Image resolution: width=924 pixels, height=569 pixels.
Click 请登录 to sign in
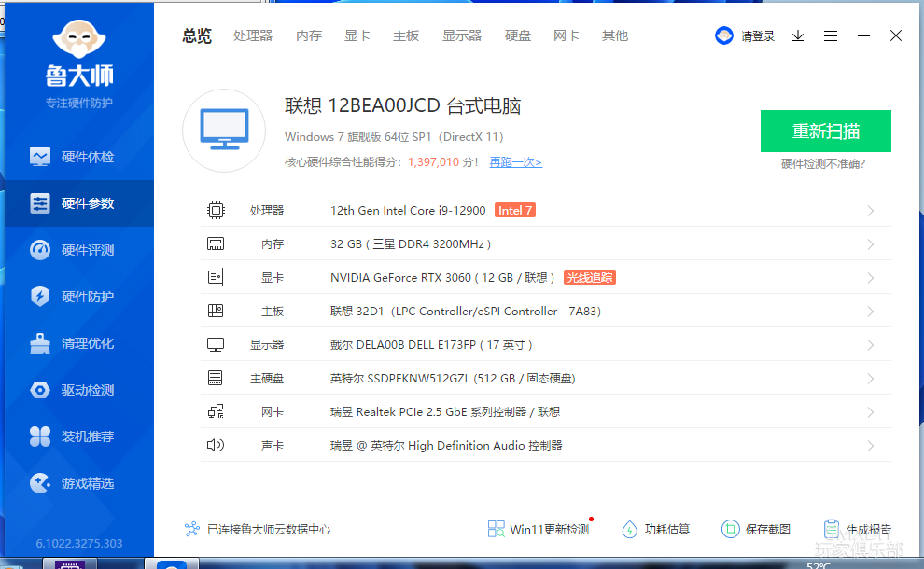(758, 36)
